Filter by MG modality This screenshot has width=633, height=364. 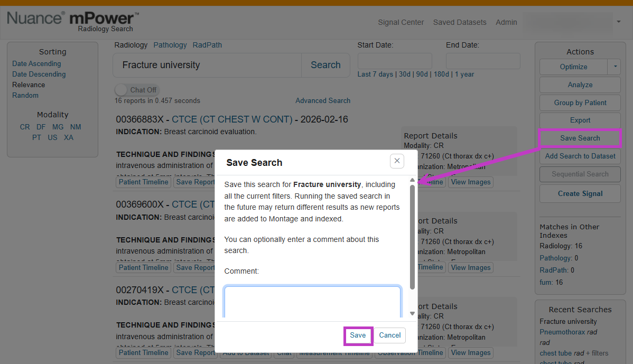click(x=58, y=127)
